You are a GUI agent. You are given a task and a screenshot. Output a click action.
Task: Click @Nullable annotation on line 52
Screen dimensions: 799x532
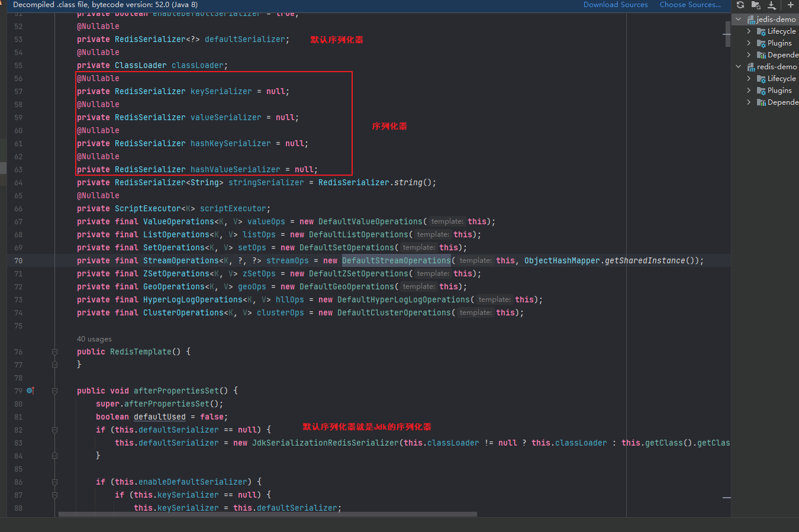tap(98, 26)
